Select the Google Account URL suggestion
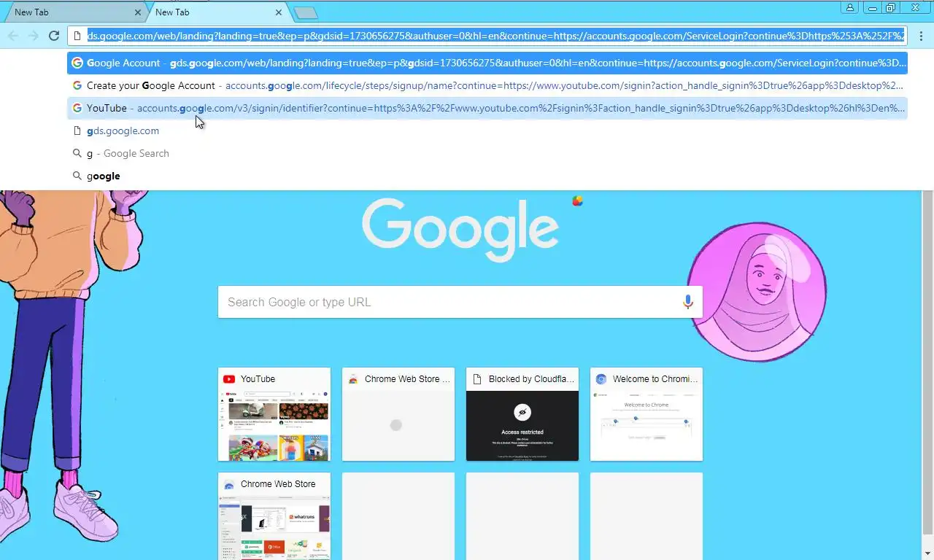 (487, 63)
